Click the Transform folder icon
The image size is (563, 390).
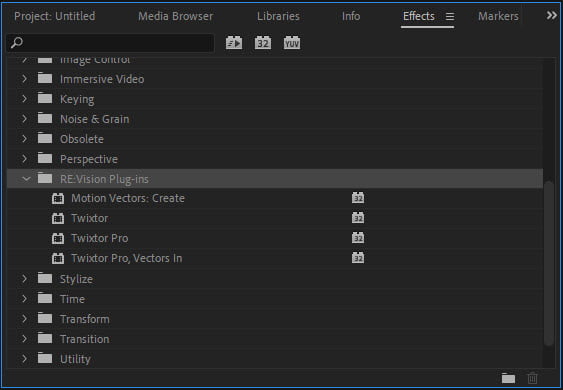coord(45,318)
